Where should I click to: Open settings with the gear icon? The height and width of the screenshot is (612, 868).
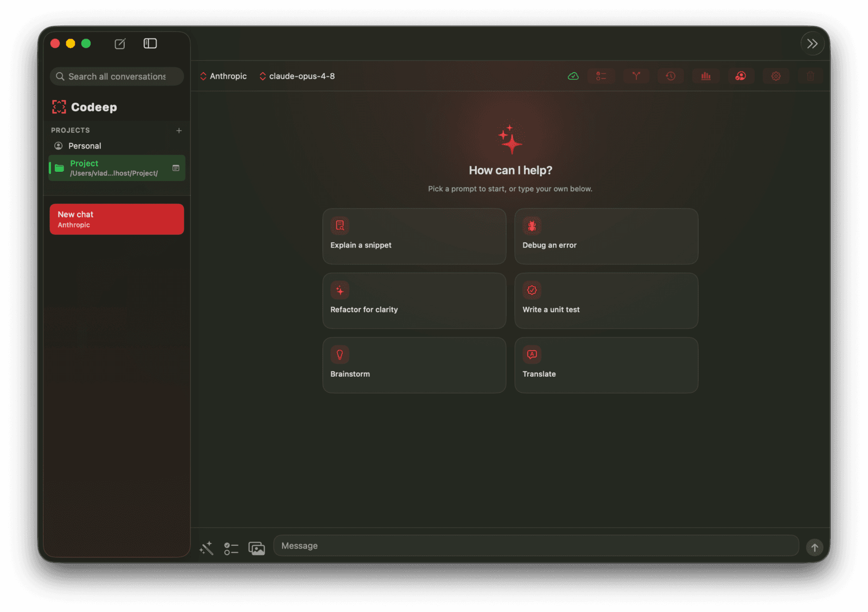pos(776,76)
